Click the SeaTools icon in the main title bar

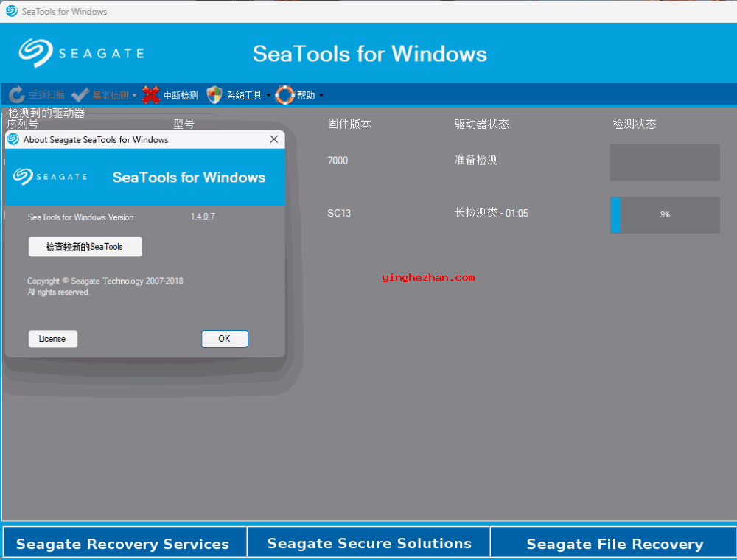[11, 11]
